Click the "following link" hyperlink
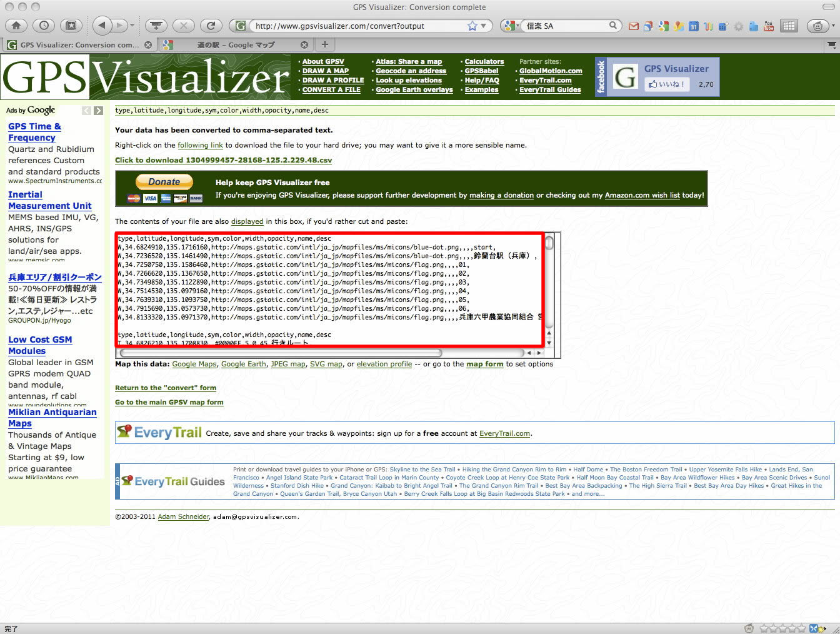 coord(200,145)
